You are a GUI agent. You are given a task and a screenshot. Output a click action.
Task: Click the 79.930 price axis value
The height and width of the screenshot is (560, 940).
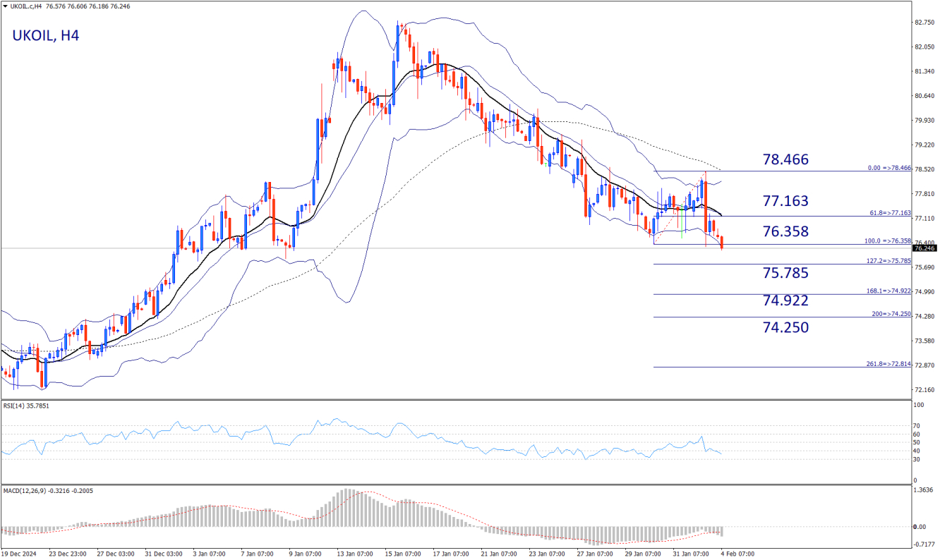click(x=924, y=121)
